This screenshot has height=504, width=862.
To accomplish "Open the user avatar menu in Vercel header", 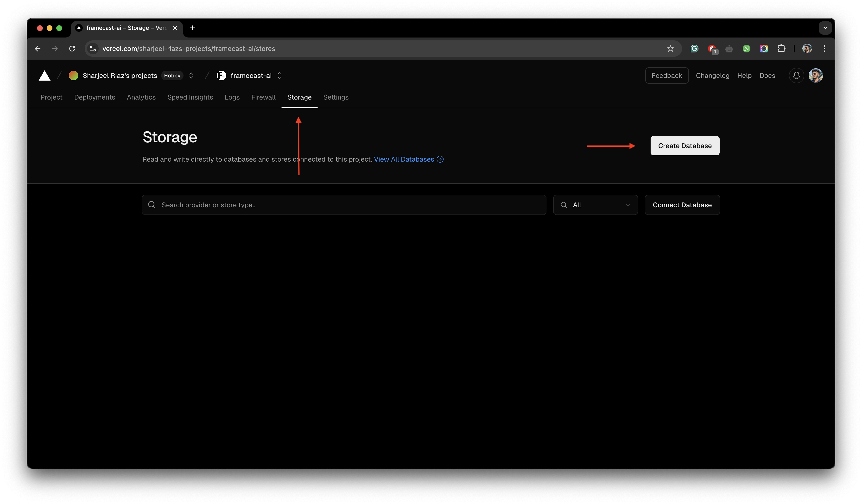I will [816, 76].
